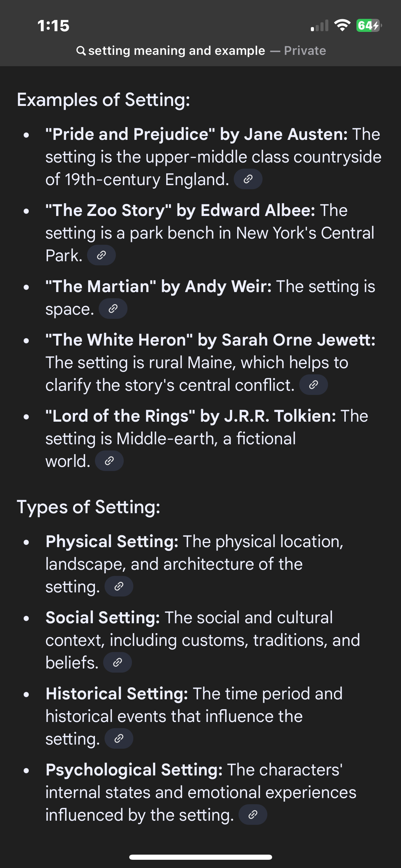Image resolution: width=401 pixels, height=868 pixels.
Task: Tap the battery indicator in status bar
Action: pos(369,26)
